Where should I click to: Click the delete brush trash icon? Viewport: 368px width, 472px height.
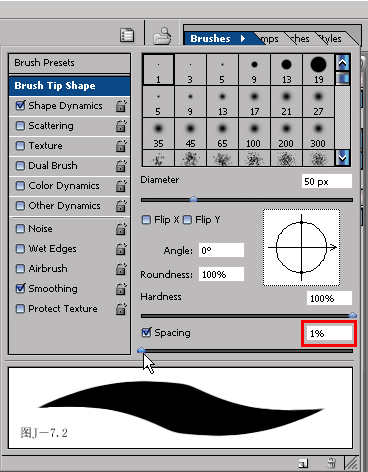331,463
